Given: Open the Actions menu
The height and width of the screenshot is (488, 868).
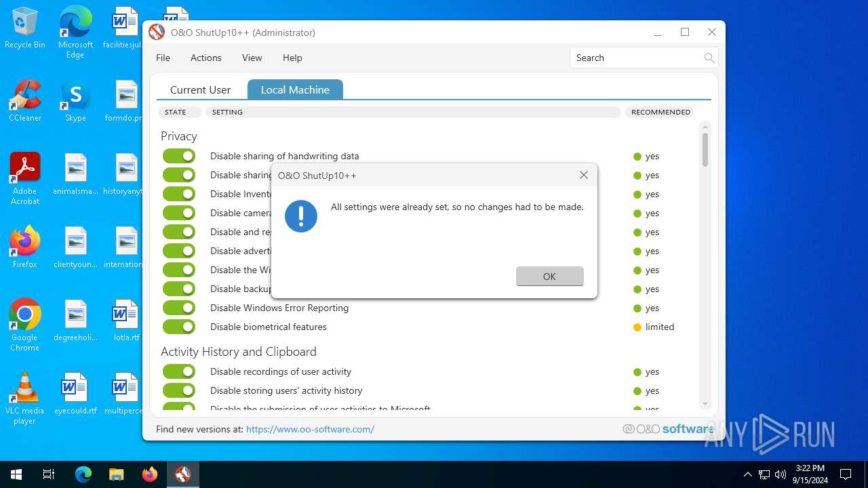Looking at the screenshot, I should click(x=205, y=58).
